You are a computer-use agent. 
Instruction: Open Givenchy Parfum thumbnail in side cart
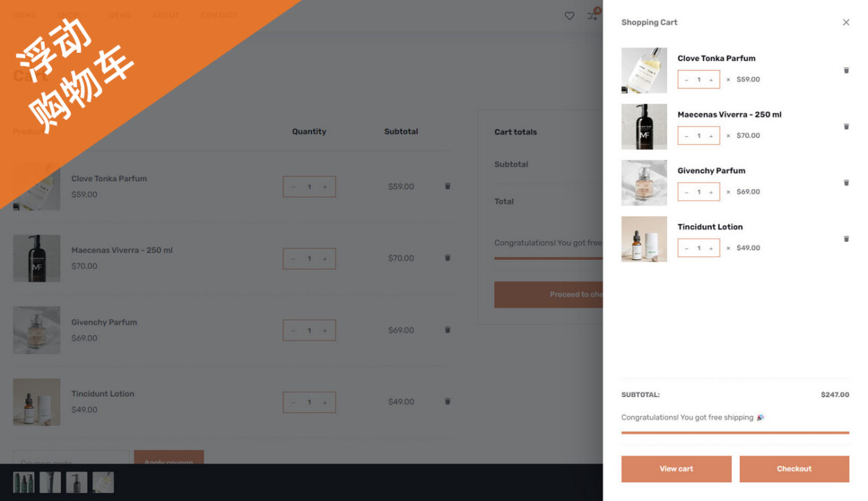coord(644,182)
